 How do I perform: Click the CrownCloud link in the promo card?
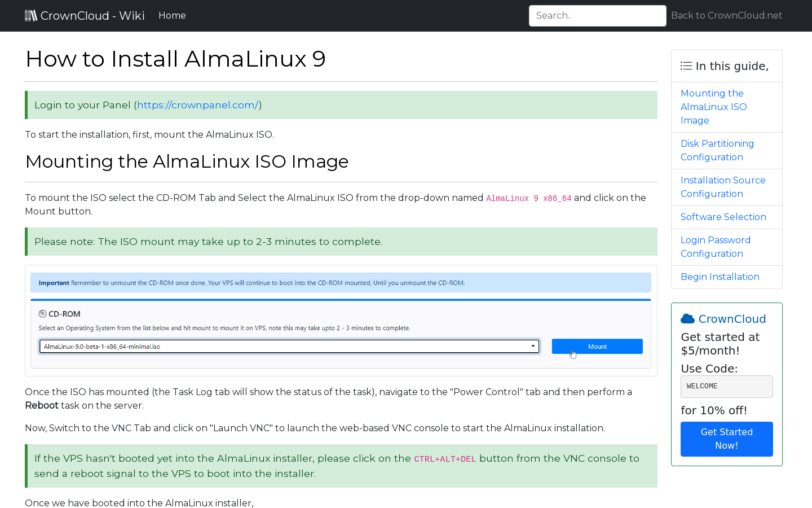coord(732,319)
